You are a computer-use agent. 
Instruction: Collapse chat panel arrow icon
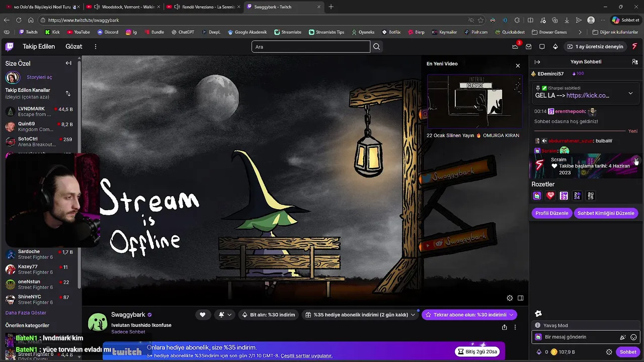pos(537,62)
